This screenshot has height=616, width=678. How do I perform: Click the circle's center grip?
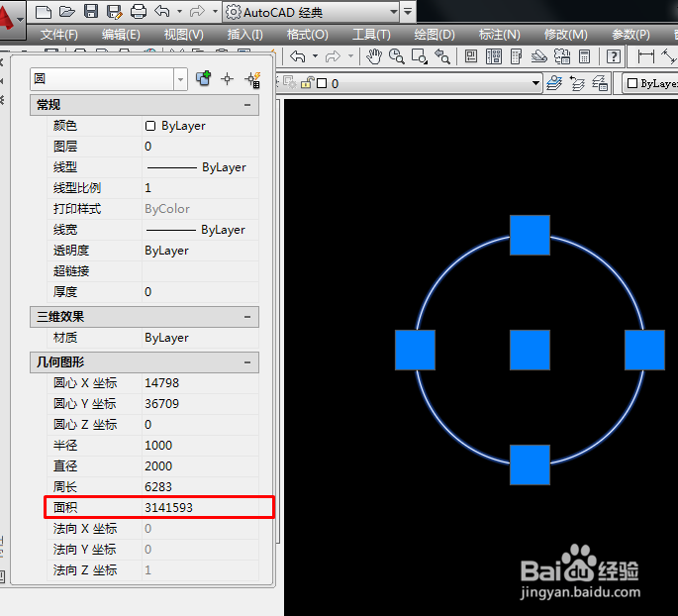tap(530, 350)
